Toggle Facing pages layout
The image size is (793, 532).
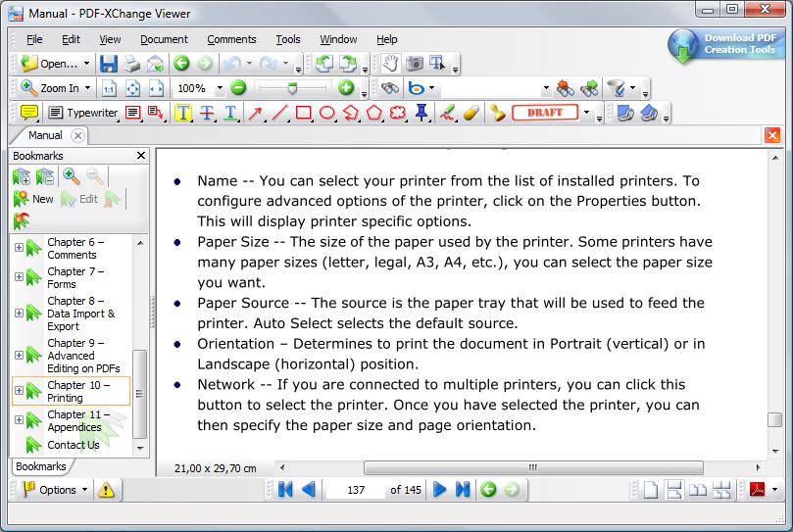click(x=698, y=490)
